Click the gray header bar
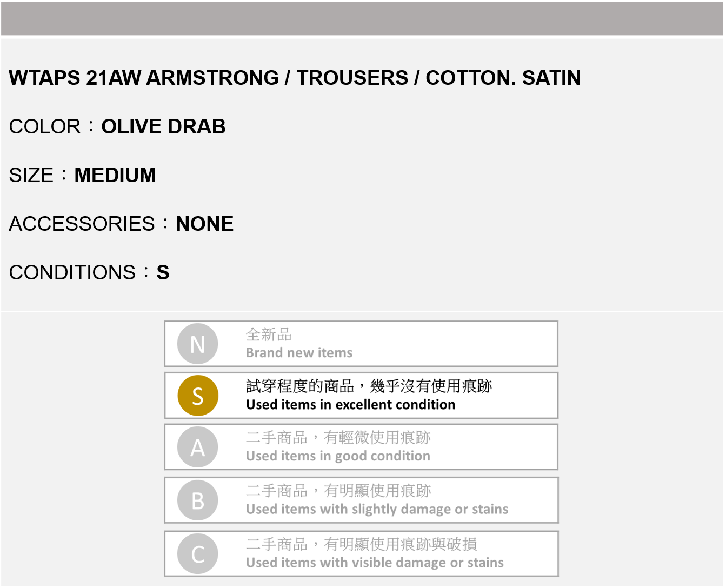The height and width of the screenshot is (588, 726). pyautogui.click(x=362, y=18)
